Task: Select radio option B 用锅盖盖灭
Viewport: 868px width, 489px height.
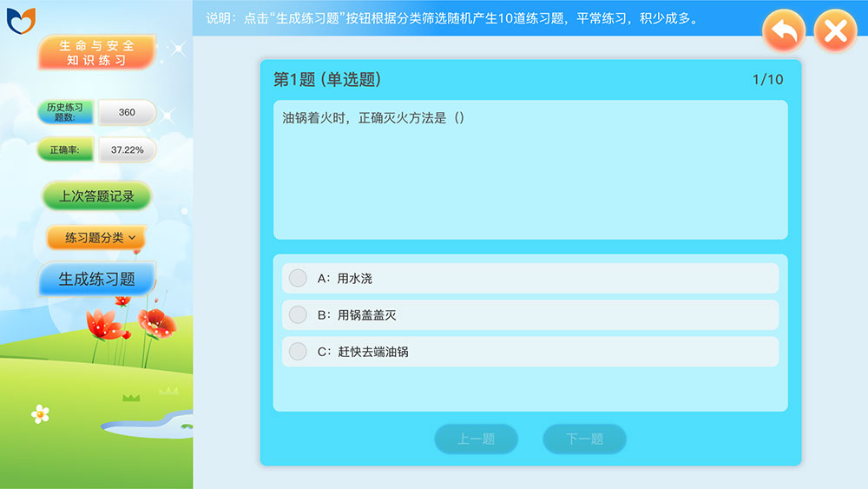Action: point(298,314)
